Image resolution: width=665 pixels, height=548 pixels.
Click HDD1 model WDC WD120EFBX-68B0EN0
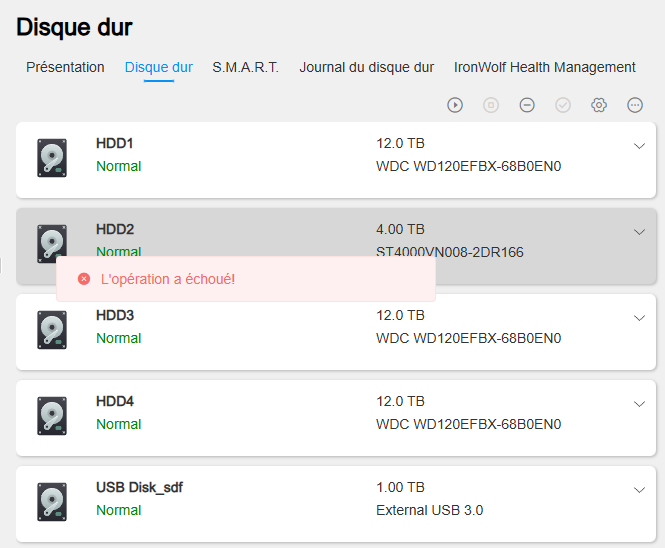pyautogui.click(x=469, y=166)
